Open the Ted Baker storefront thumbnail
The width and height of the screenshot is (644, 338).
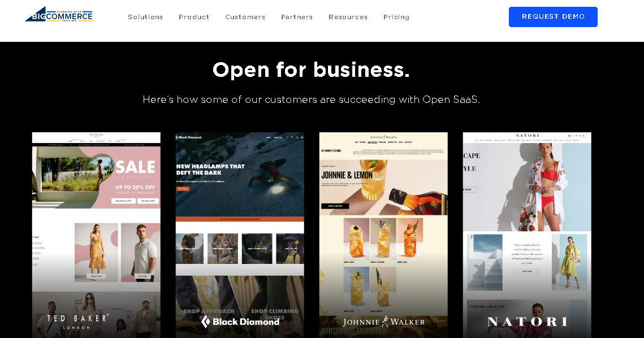(x=96, y=235)
